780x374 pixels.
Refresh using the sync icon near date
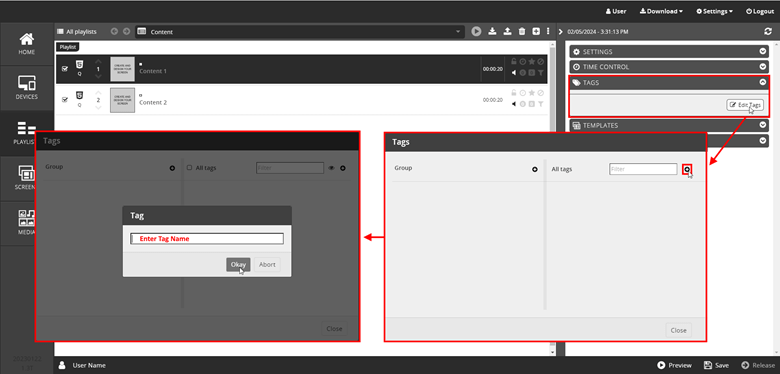[768, 31]
